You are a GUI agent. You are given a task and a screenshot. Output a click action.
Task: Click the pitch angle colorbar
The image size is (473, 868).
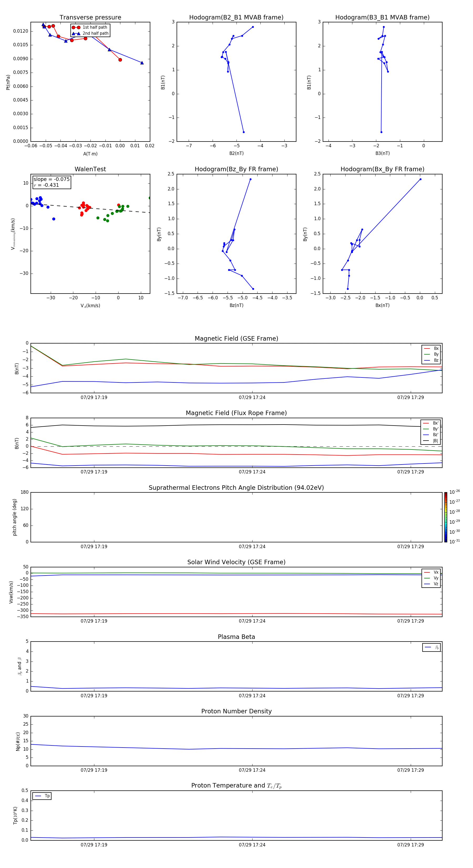(445, 517)
